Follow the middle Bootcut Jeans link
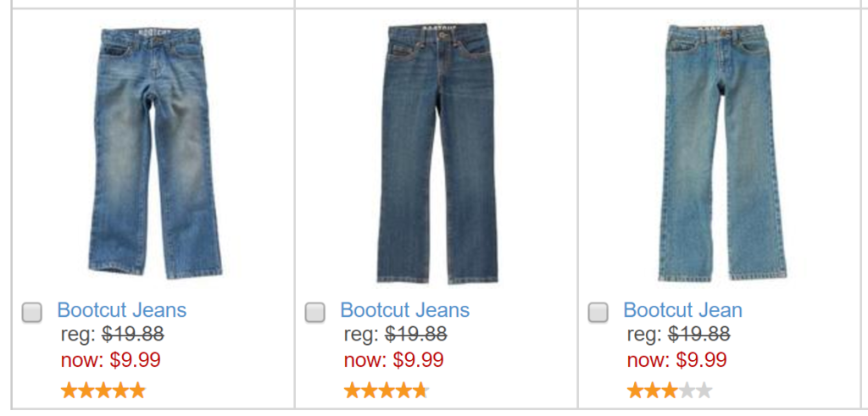 pos(405,310)
